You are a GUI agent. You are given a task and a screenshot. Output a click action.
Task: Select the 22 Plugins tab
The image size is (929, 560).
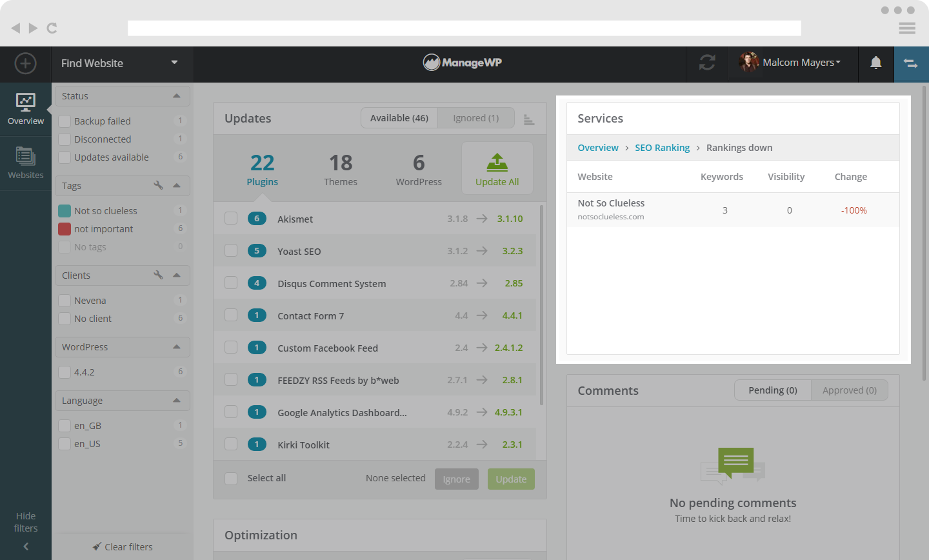(x=263, y=169)
